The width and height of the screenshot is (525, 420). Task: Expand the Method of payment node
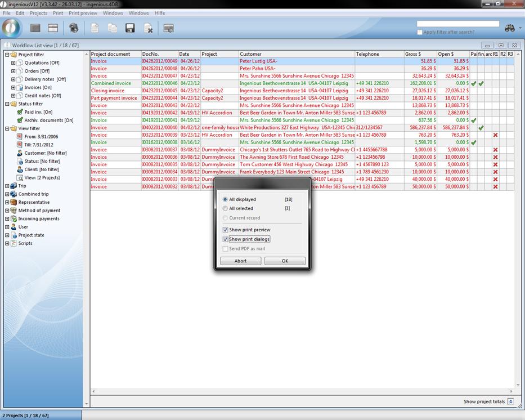point(7,211)
